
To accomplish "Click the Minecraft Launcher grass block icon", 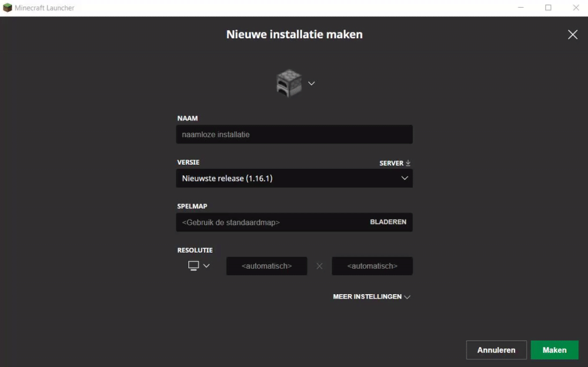I will [7, 8].
